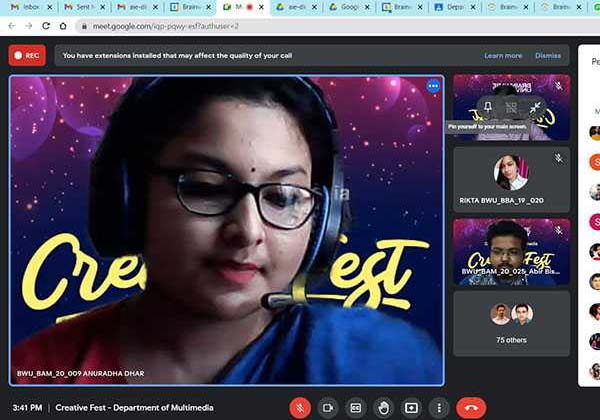
Task: Turn on closed captions
Action: [355, 408]
